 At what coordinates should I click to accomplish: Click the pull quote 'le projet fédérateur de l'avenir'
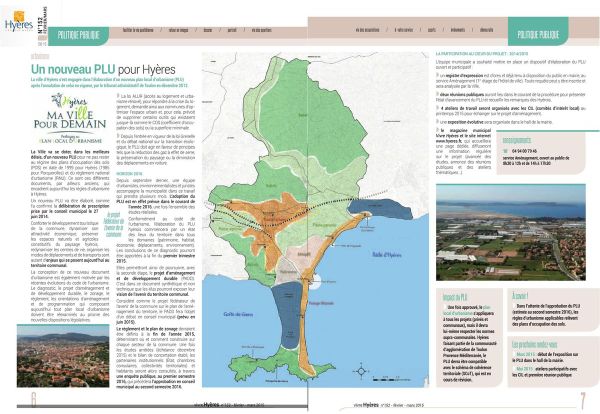(x=114, y=225)
